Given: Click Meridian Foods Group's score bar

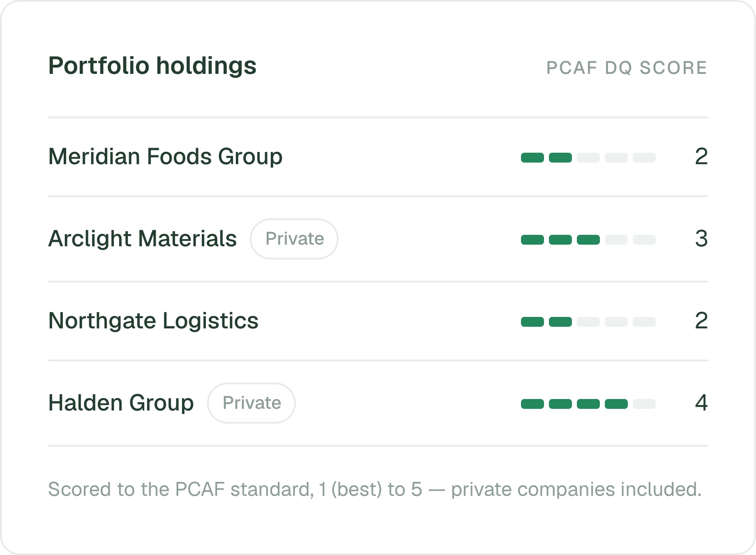Looking at the screenshot, I should point(588,158).
